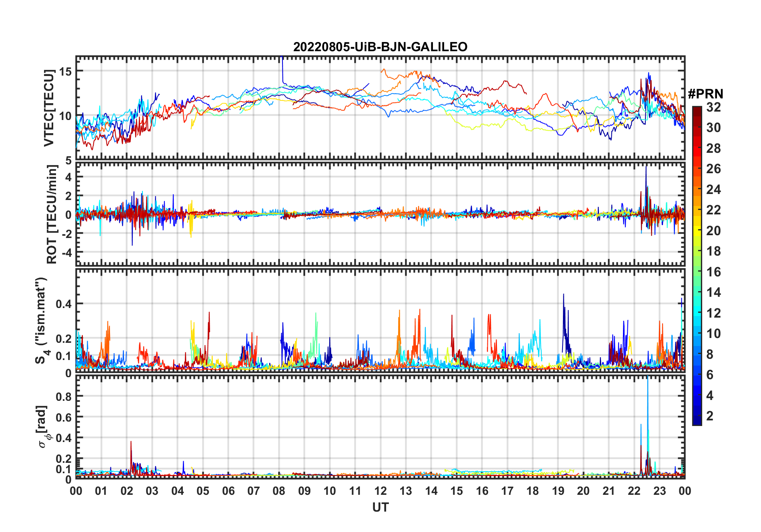This screenshot has height=532, width=761.
Task: Click the ROT axis tick label -4
Action: (66, 253)
